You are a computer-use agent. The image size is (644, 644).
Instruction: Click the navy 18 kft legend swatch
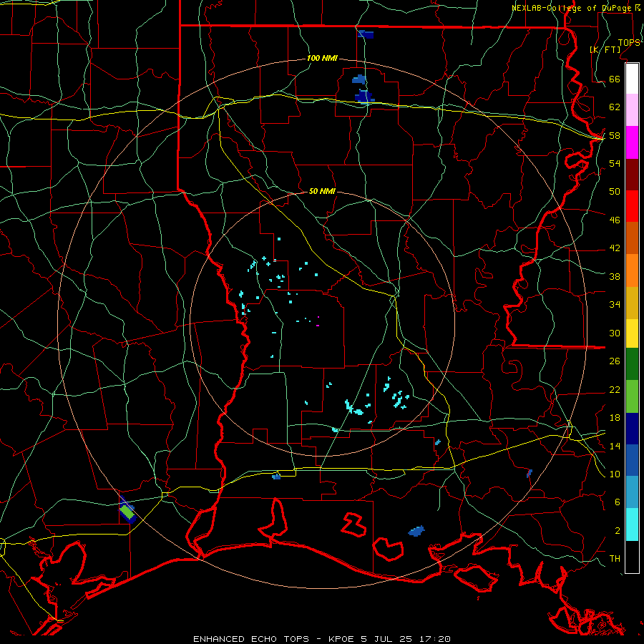pos(632,429)
